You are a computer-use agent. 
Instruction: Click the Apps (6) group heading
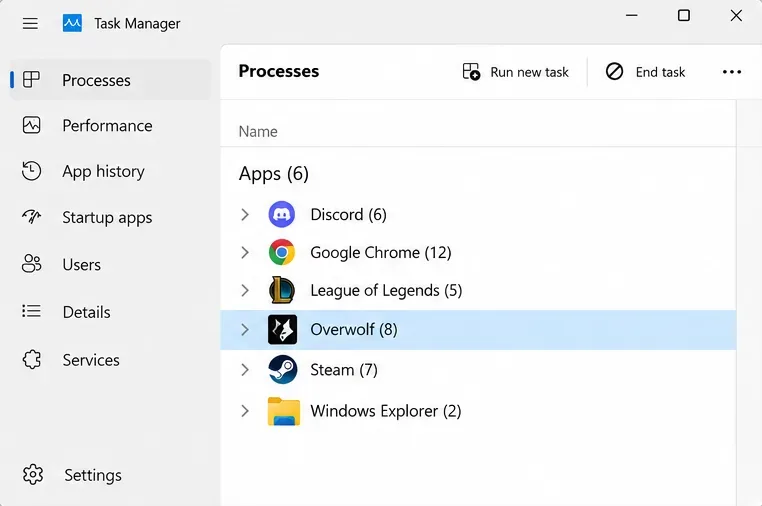click(274, 174)
